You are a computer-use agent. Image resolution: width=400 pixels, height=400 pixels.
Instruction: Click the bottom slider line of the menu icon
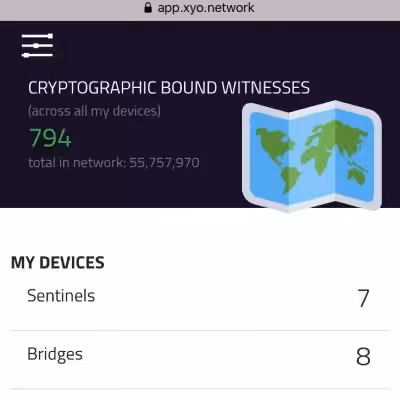[x=37, y=55]
